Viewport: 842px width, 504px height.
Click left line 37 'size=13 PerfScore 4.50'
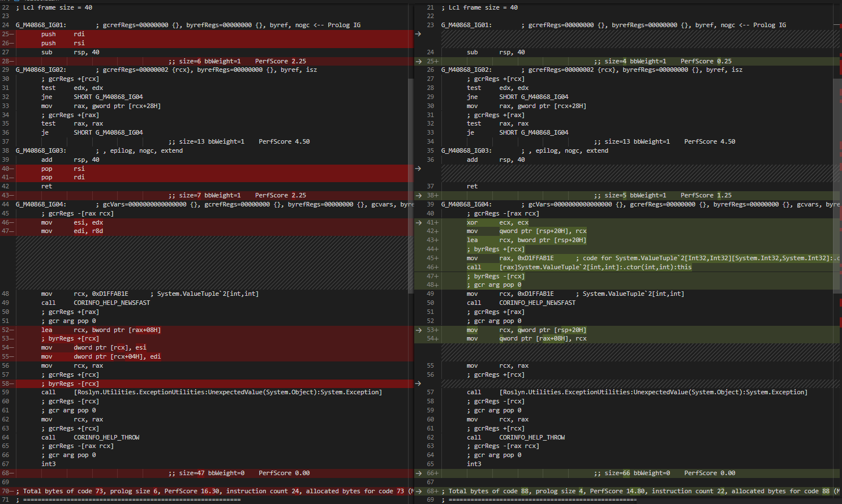pyautogui.click(x=239, y=141)
